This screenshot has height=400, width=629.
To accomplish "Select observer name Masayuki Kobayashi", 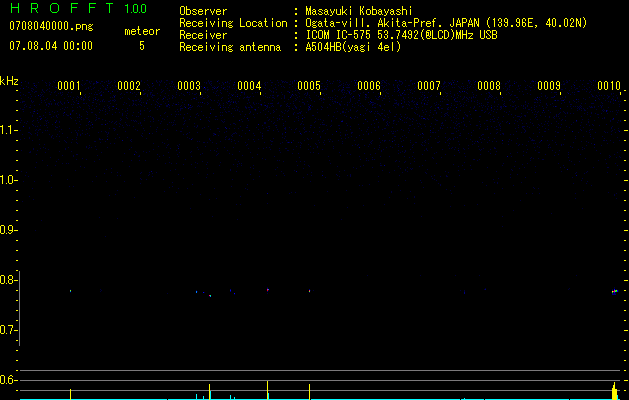I will (x=359, y=11).
